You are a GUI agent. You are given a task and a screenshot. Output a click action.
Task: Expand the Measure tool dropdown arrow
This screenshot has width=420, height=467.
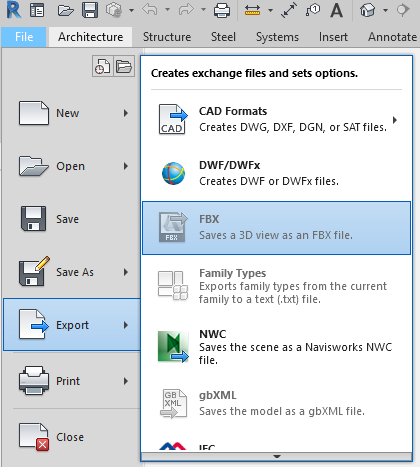(x=271, y=10)
